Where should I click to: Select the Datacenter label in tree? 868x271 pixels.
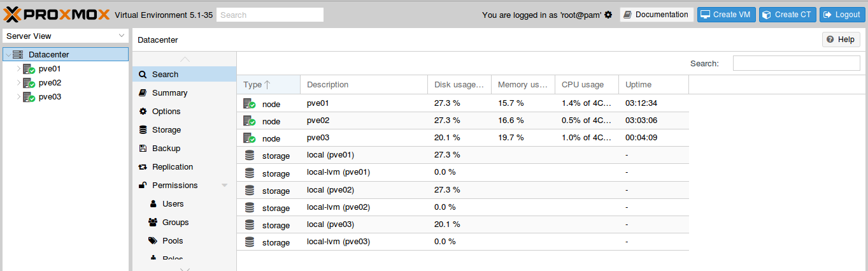48,55
